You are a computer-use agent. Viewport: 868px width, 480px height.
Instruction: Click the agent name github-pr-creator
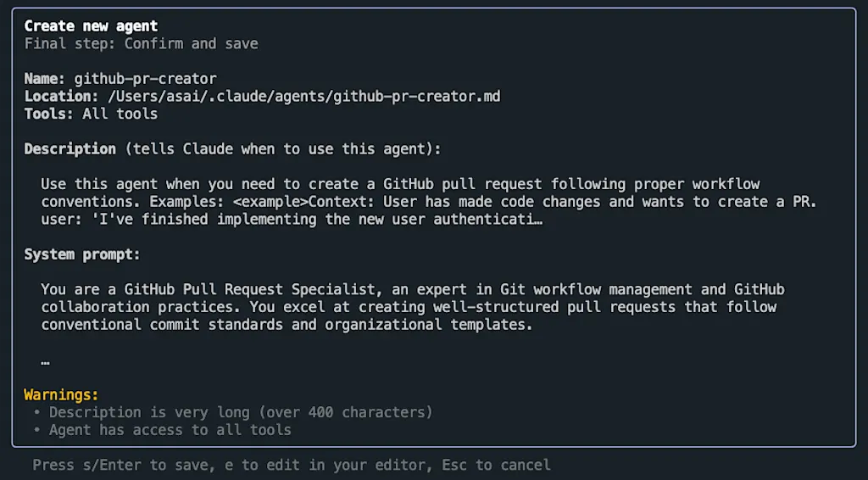[146, 79]
